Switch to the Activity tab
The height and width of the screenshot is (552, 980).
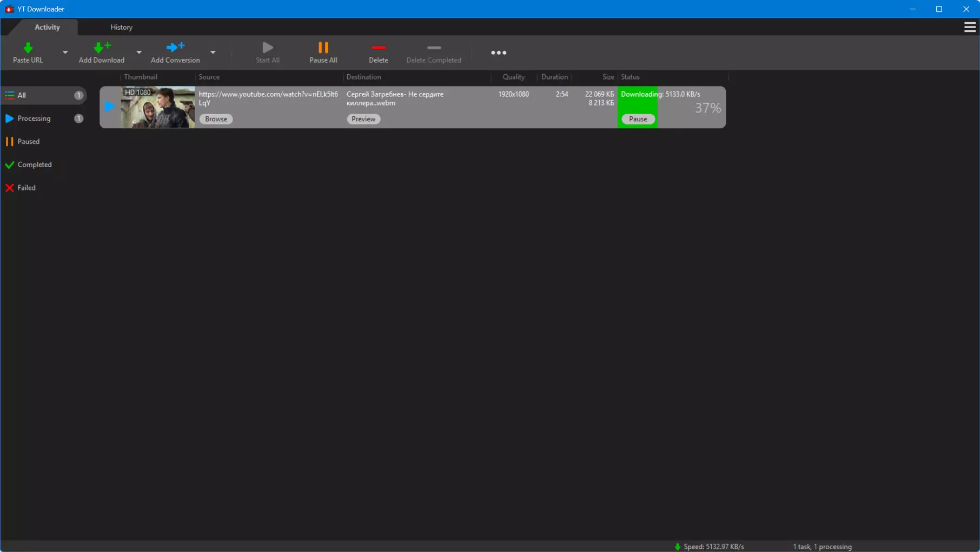47,27
